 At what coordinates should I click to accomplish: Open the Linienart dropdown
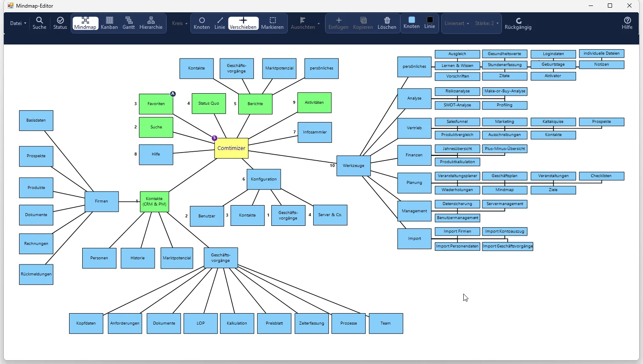[x=457, y=23]
